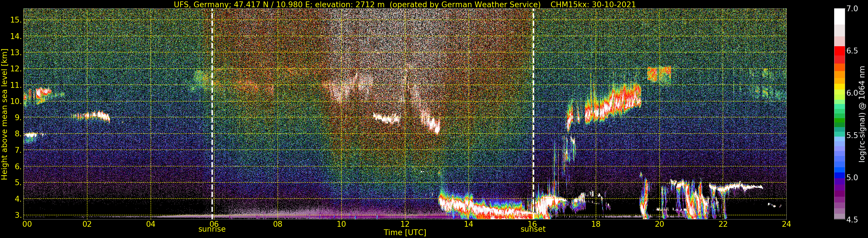Click the sunset label below the axis

point(533,229)
